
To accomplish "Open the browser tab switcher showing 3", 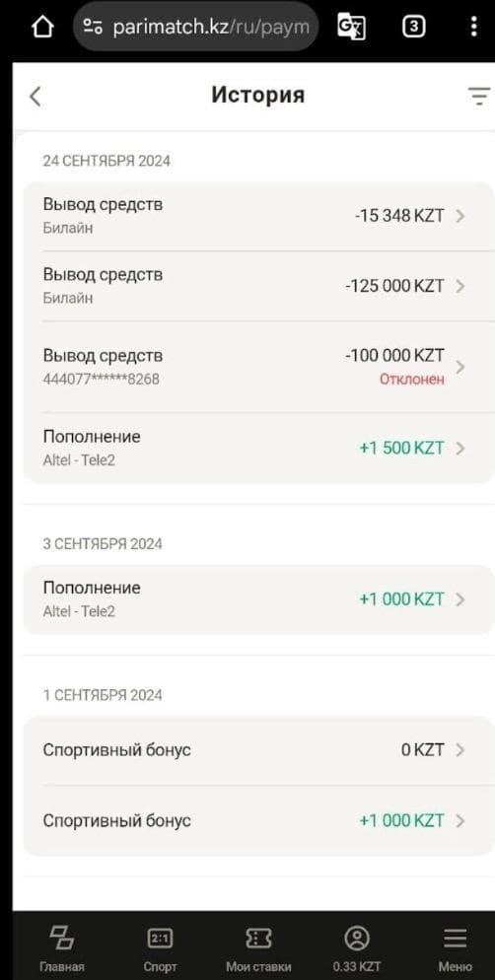I will [414, 27].
